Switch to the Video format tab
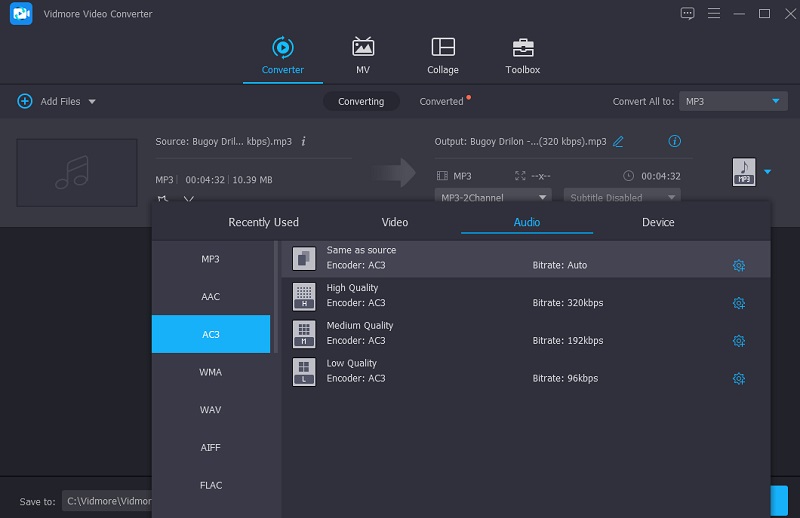 395,222
